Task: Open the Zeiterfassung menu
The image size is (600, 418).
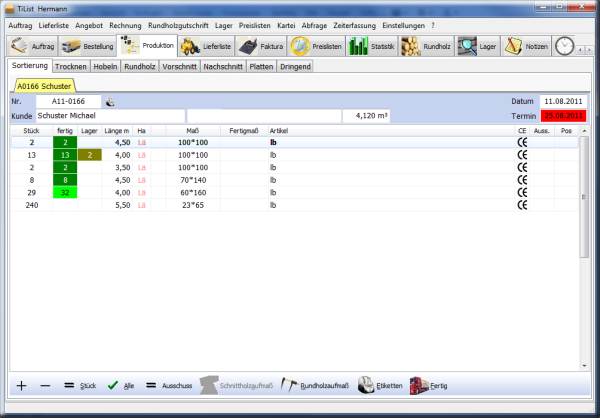Action: click(x=354, y=26)
